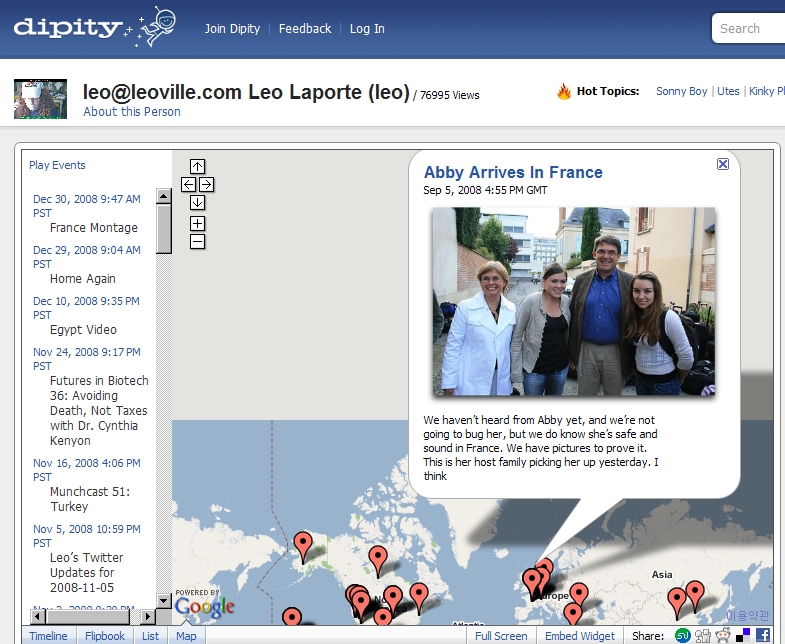Click Play Events
785x644 pixels.
click(57, 165)
